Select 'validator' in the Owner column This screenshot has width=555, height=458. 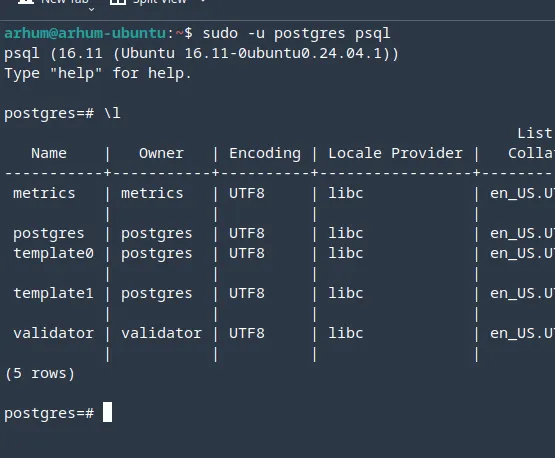161,333
